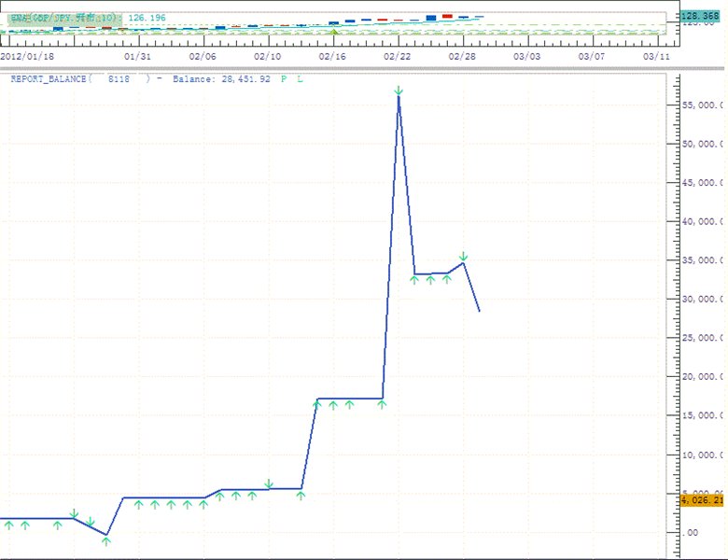
Task: Select the small green triangle marker in the top chart
Action: (335, 31)
